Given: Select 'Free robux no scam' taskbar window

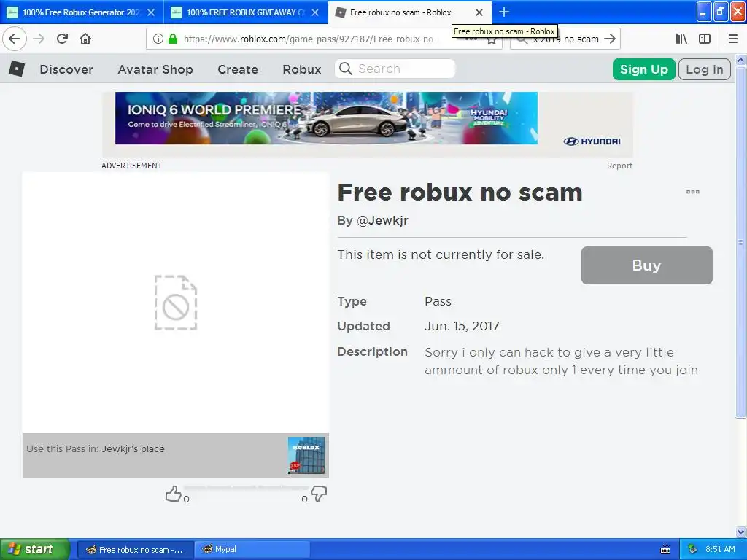Looking at the screenshot, I should click(135, 550).
